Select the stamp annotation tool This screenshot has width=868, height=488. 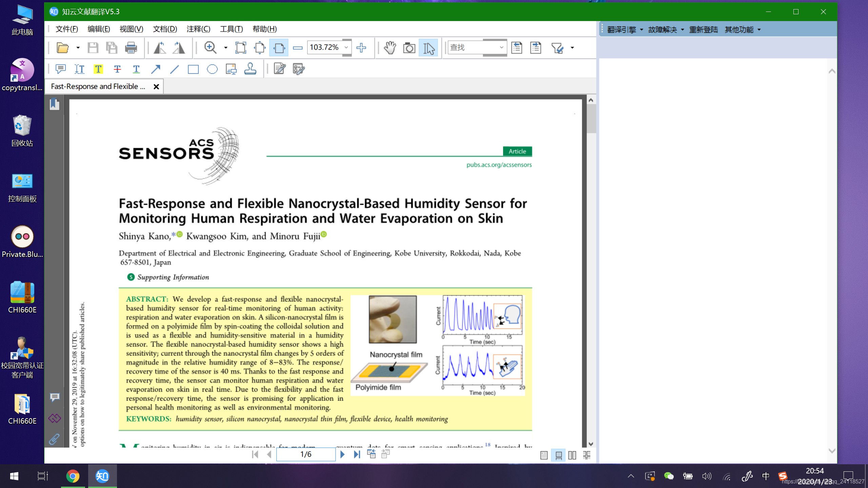[250, 69]
